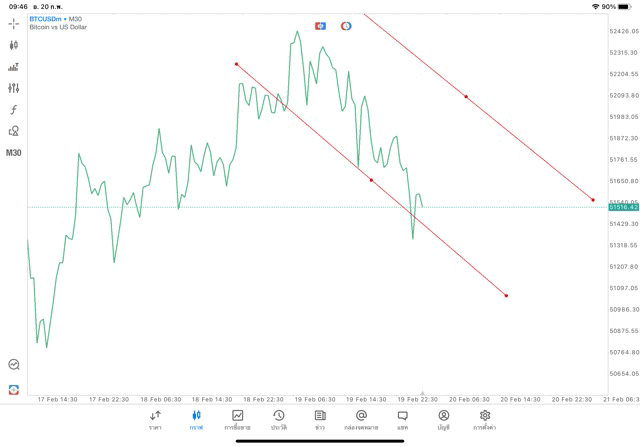640x447 pixels.
Task: Open the การตั้งค่า (Settings) tab
Action: (485, 419)
